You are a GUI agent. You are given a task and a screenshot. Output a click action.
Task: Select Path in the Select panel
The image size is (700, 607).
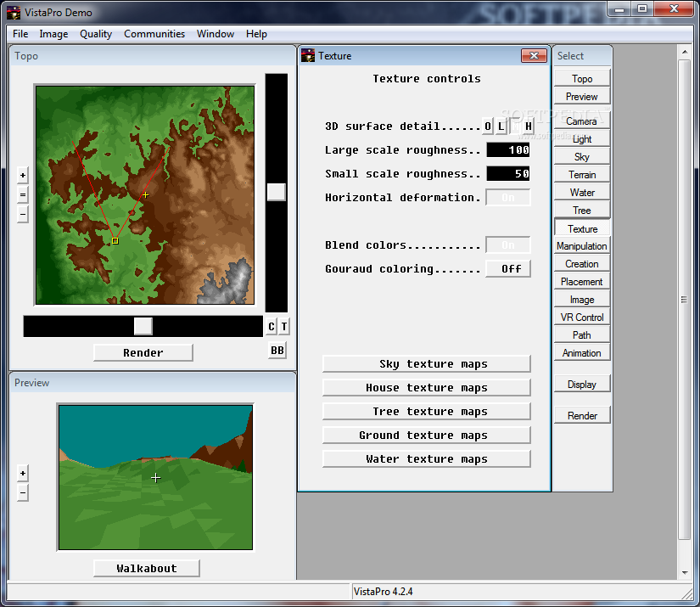coord(582,335)
